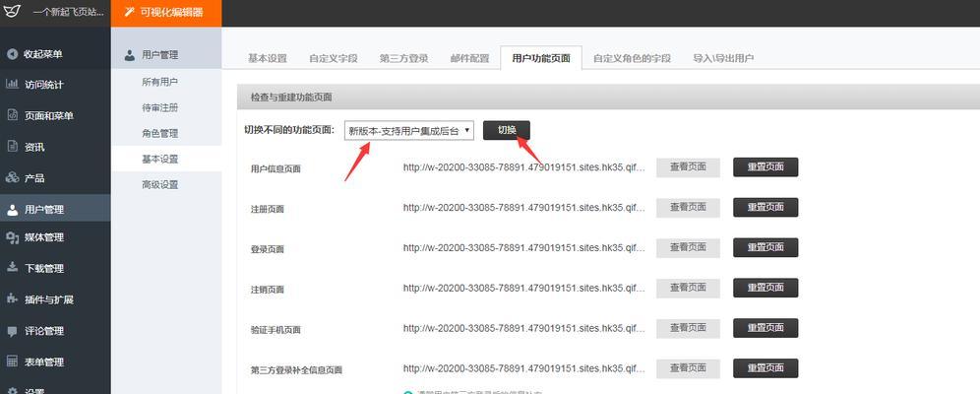Select the 用户功能页面 tab
This screenshot has height=394, width=980.
[541, 58]
